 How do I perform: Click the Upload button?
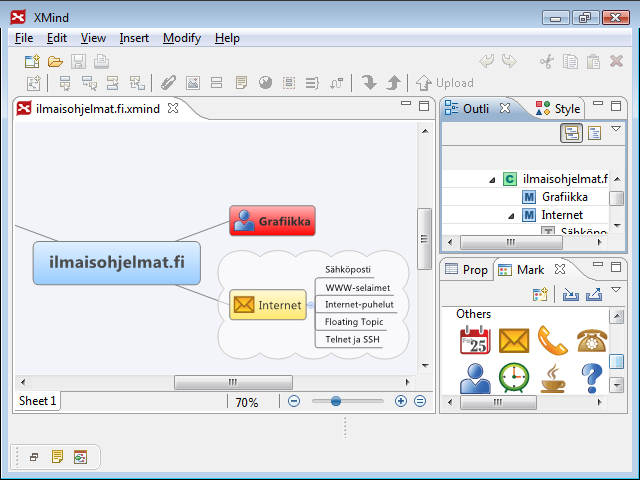[x=444, y=83]
